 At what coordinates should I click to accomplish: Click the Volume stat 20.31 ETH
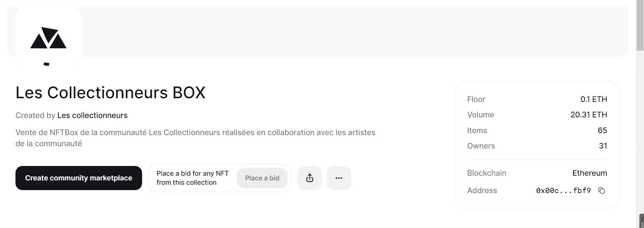tap(589, 114)
